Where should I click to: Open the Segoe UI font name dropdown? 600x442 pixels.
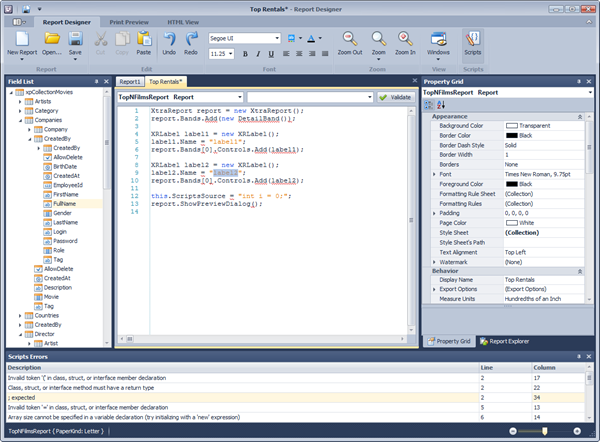coord(277,38)
